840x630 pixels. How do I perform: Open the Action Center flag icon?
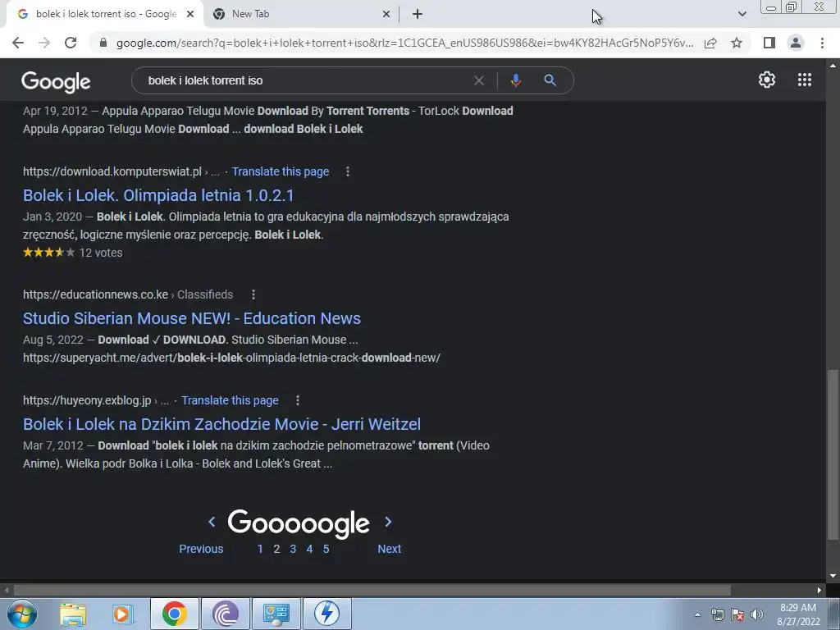click(x=737, y=614)
